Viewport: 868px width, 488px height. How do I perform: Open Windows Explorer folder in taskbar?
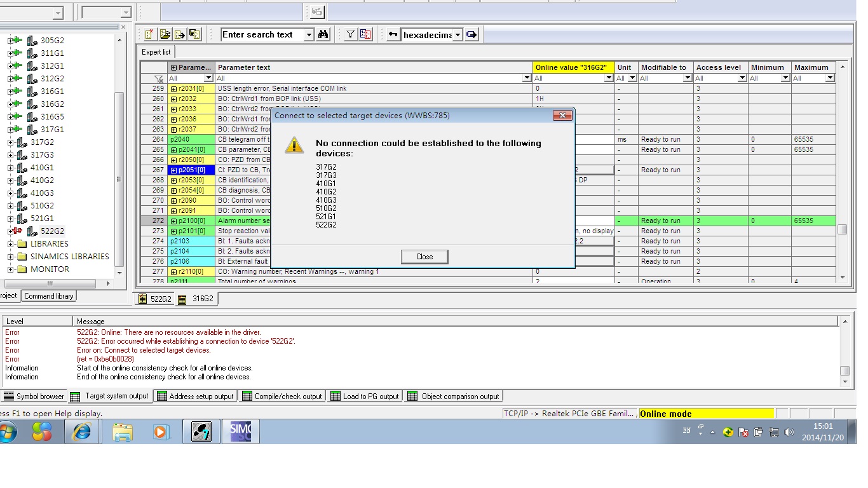[123, 432]
